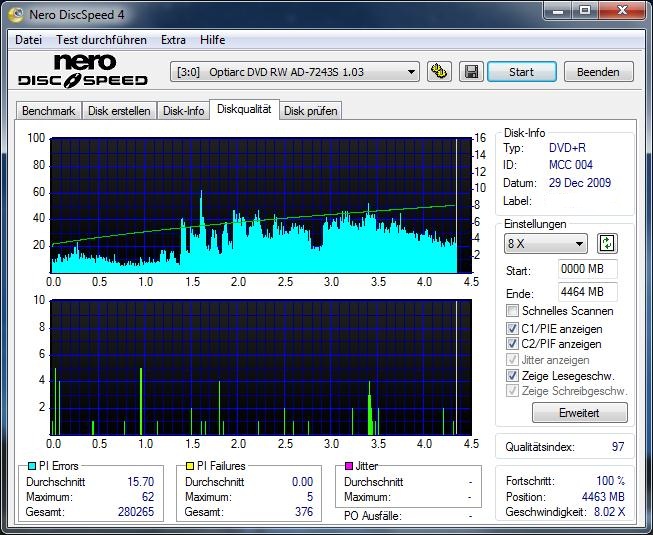Toggle the C1/PIE anzeigen checkbox
Screen dimensions: 653x535
(513, 328)
